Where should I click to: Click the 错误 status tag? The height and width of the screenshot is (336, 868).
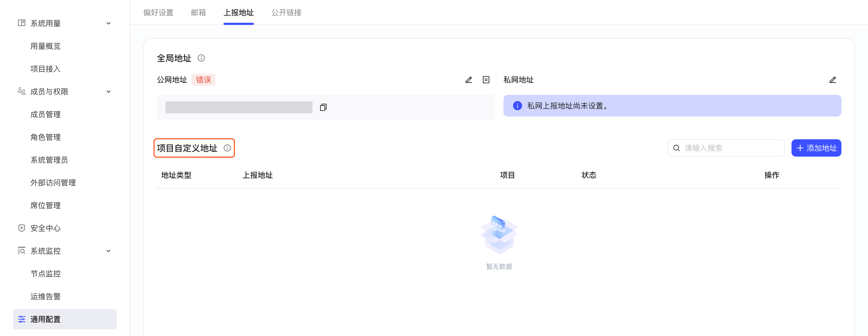203,80
